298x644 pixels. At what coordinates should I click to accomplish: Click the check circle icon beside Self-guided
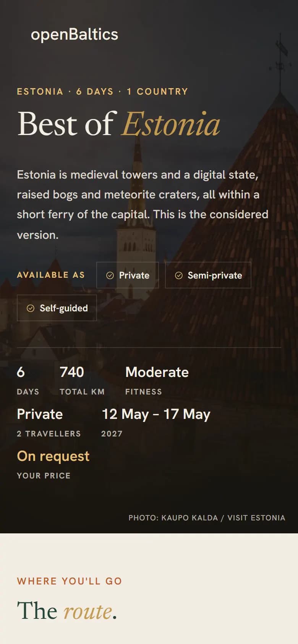tap(31, 308)
